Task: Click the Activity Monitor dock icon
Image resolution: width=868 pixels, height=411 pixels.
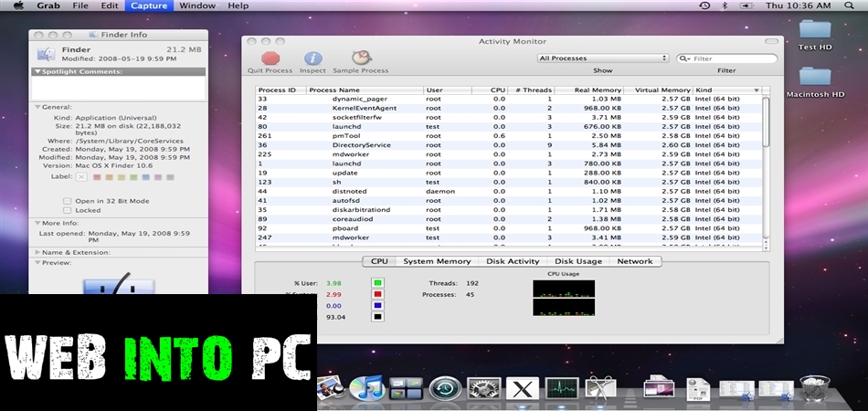Action: 561,389
